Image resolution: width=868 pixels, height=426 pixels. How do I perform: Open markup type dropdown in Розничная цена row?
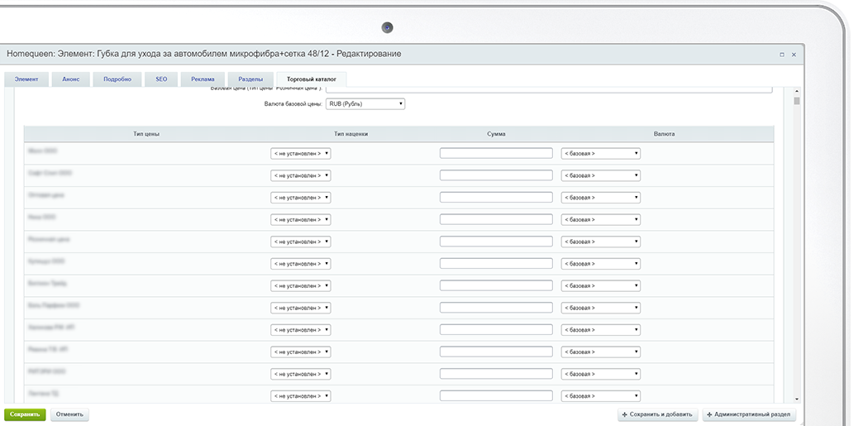(301, 242)
